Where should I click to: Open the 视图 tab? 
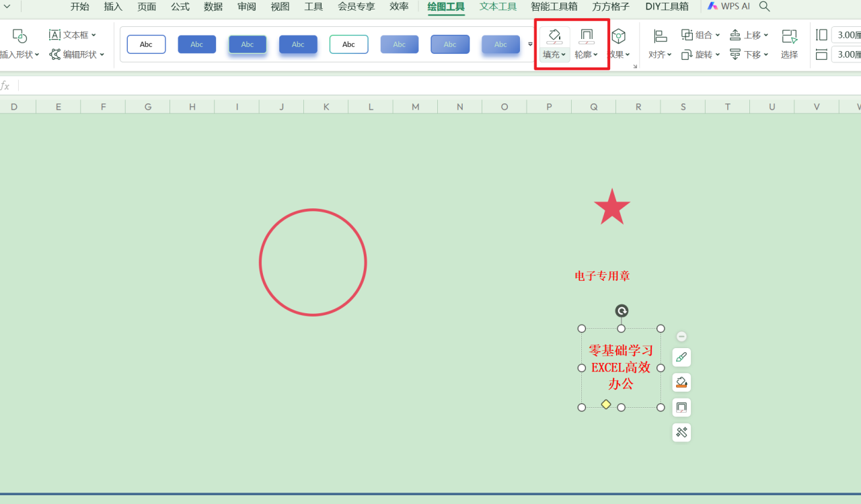[280, 7]
